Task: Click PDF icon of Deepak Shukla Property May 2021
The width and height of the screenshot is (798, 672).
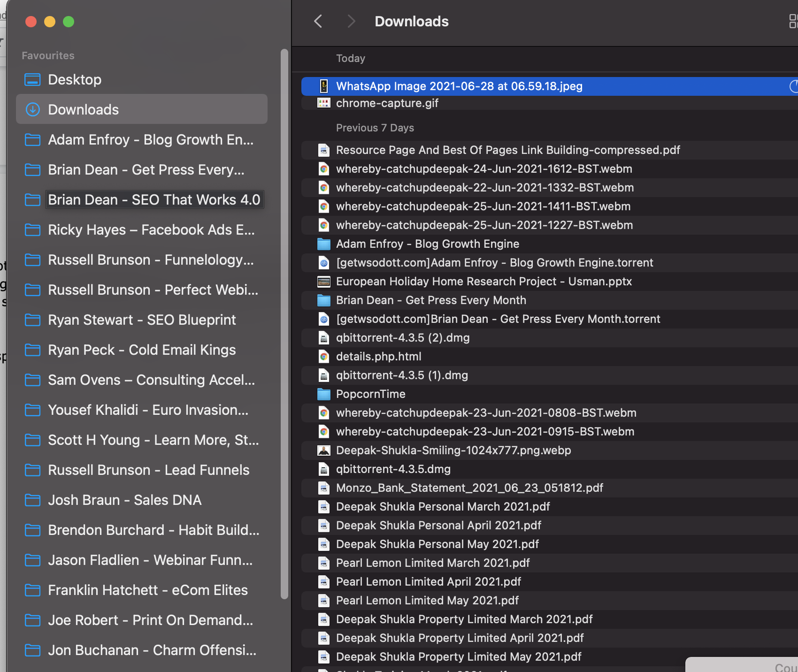Action: 324,657
